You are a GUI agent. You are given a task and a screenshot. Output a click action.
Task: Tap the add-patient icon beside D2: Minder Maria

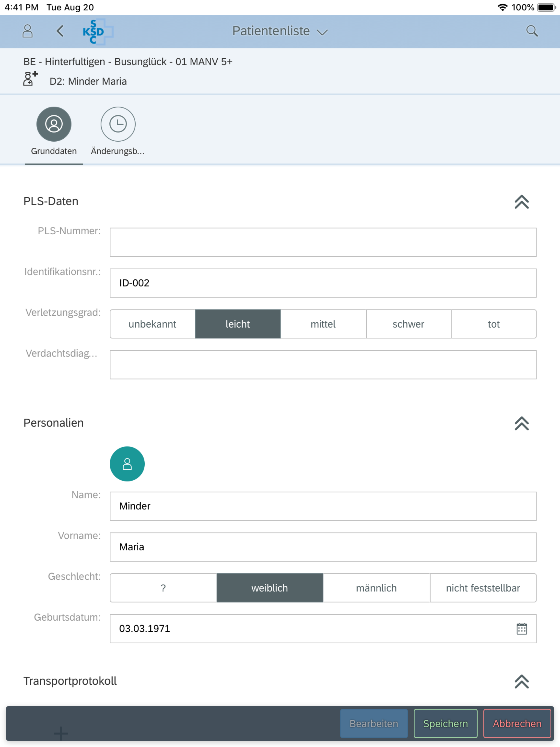[x=30, y=79]
